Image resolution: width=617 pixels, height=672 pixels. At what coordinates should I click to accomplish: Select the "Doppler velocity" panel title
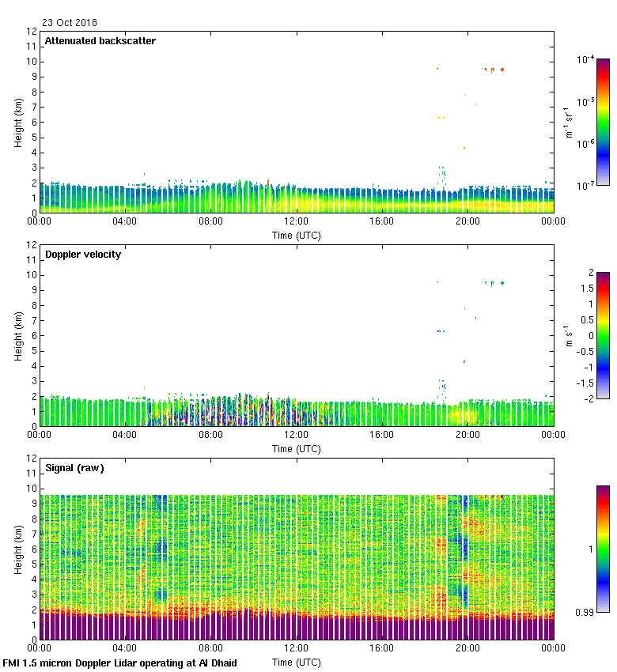[x=83, y=255]
